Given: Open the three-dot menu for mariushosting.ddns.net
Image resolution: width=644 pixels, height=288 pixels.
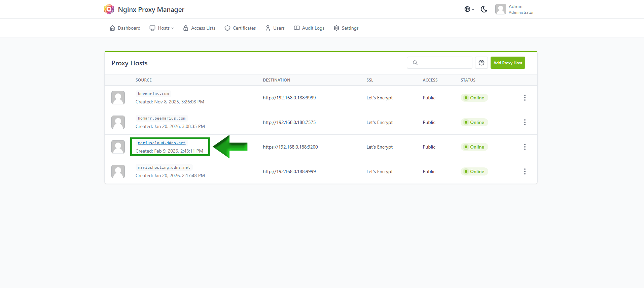Looking at the screenshot, I should pos(525,171).
